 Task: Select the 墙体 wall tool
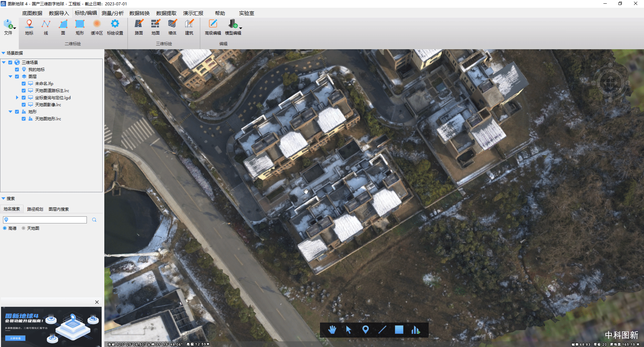point(172,27)
